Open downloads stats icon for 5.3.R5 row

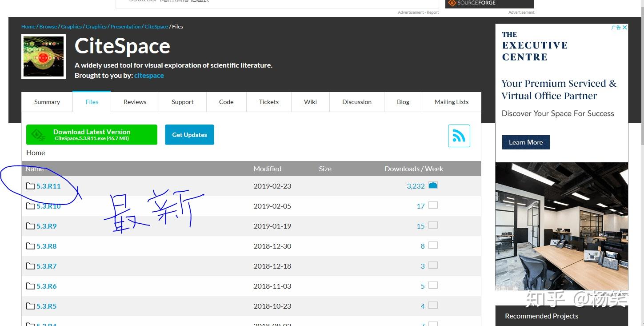pyautogui.click(x=433, y=305)
